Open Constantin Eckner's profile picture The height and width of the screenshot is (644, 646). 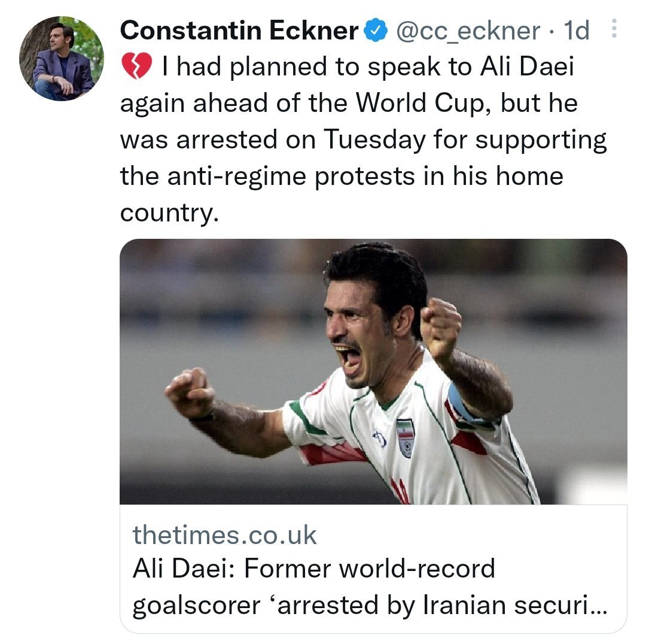click(62, 59)
